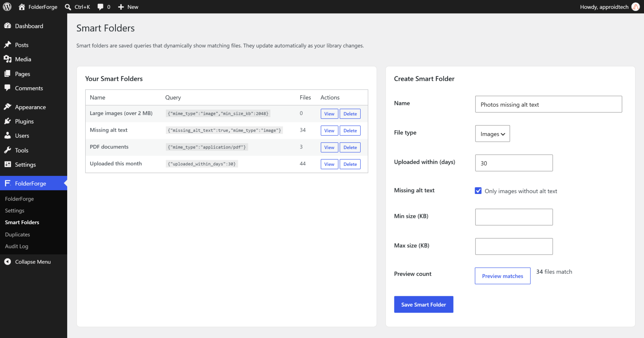
Task: Open the Duplicates submenu item
Action: 17,235
